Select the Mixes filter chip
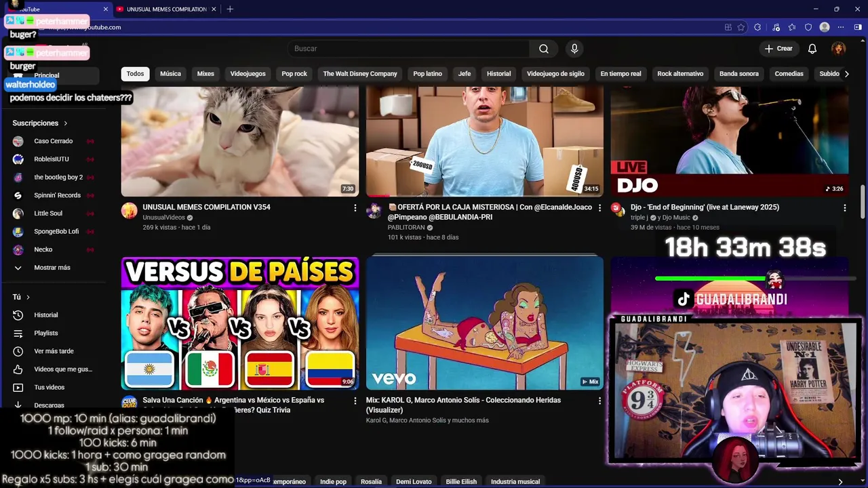Viewport: 868px width, 488px height. point(205,74)
